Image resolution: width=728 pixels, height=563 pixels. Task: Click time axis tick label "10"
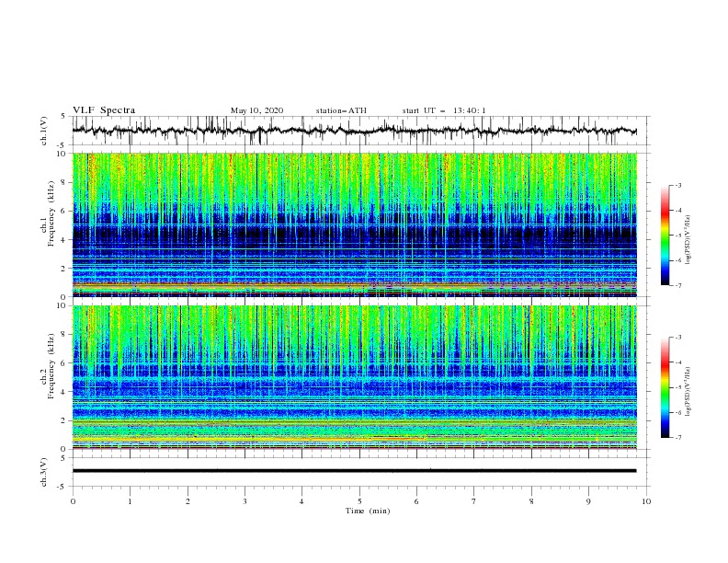click(x=646, y=501)
